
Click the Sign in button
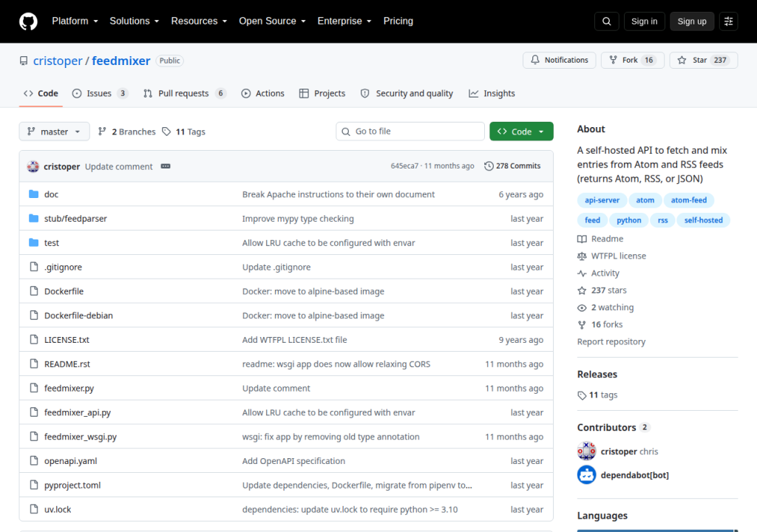pyautogui.click(x=644, y=21)
